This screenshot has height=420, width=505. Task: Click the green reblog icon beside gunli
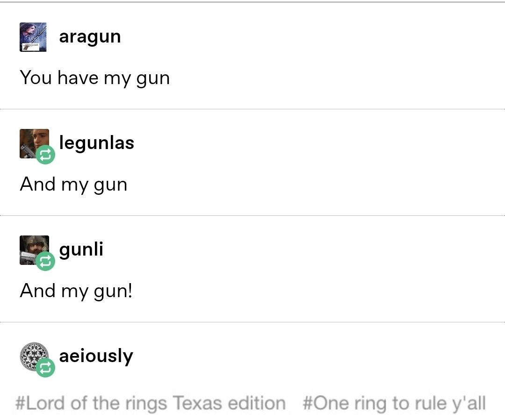point(45,262)
